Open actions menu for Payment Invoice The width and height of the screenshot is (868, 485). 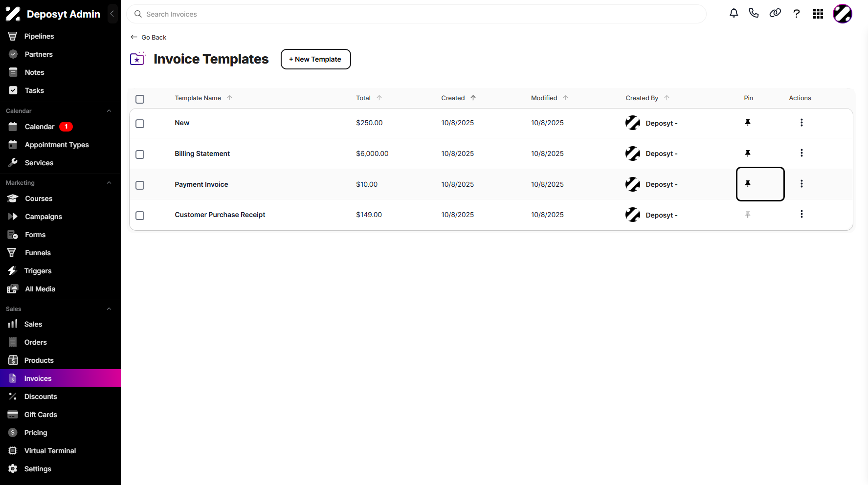tap(801, 184)
